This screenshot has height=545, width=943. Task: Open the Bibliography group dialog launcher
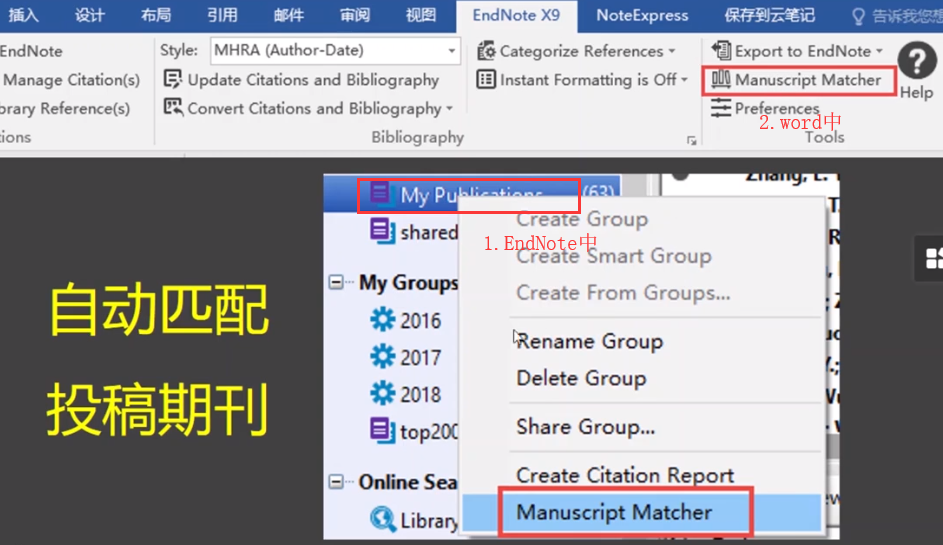pyautogui.click(x=692, y=140)
